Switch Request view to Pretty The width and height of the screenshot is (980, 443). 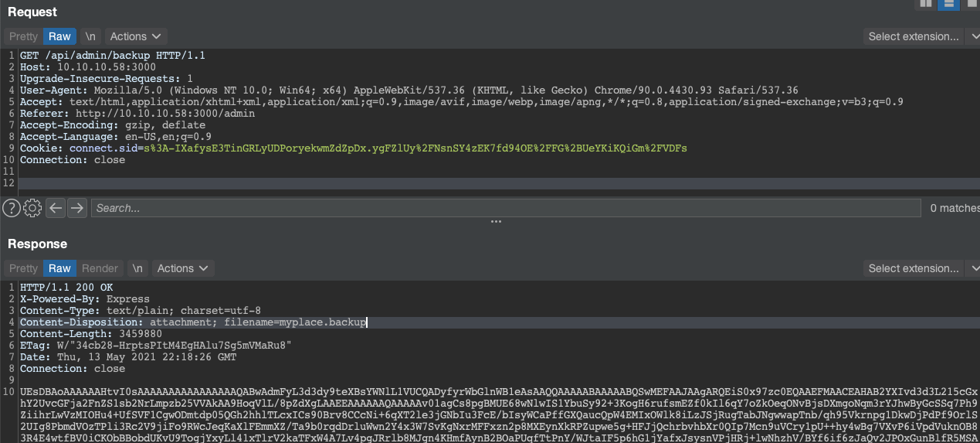pos(23,36)
